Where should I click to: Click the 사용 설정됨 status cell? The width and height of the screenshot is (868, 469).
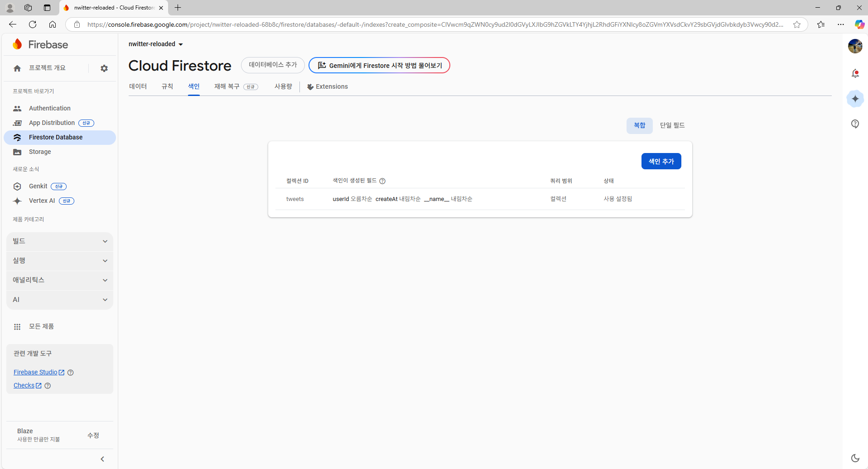(617, 199)
